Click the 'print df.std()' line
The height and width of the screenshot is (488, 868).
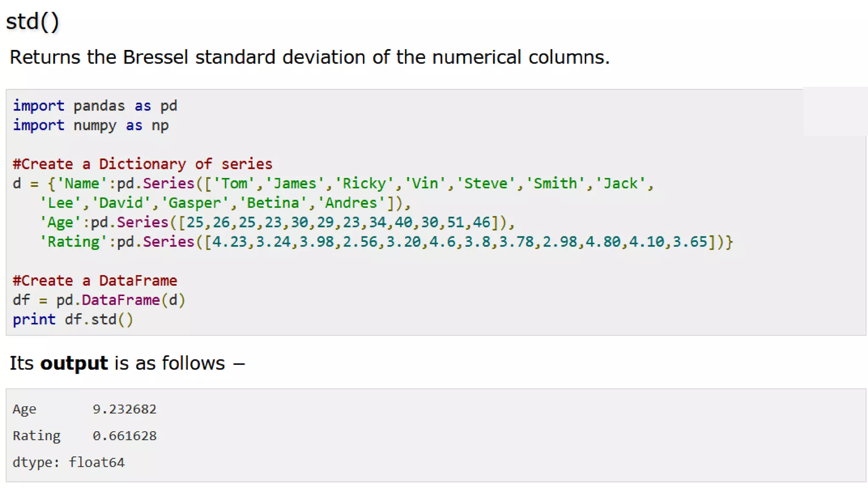click(73, 319)
